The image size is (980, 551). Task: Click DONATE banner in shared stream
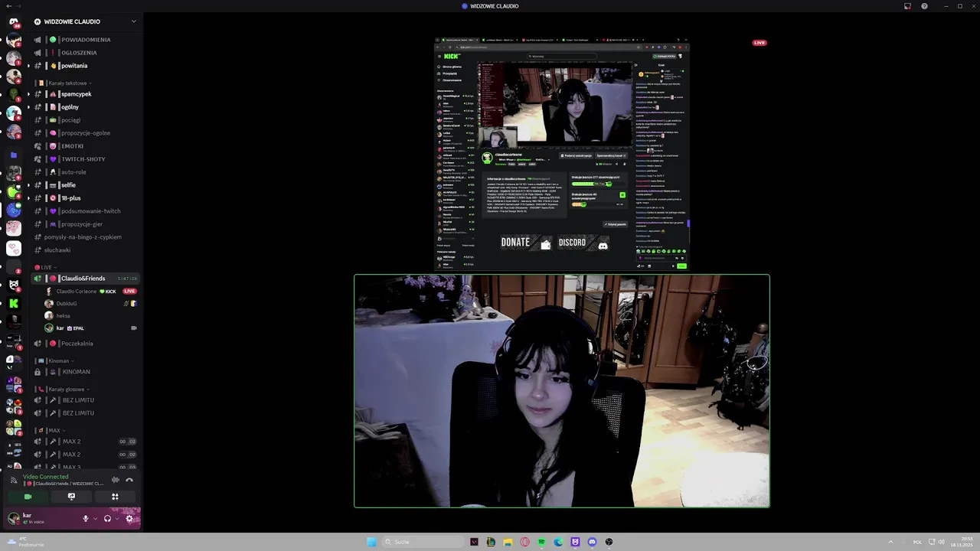click(525, 243)
